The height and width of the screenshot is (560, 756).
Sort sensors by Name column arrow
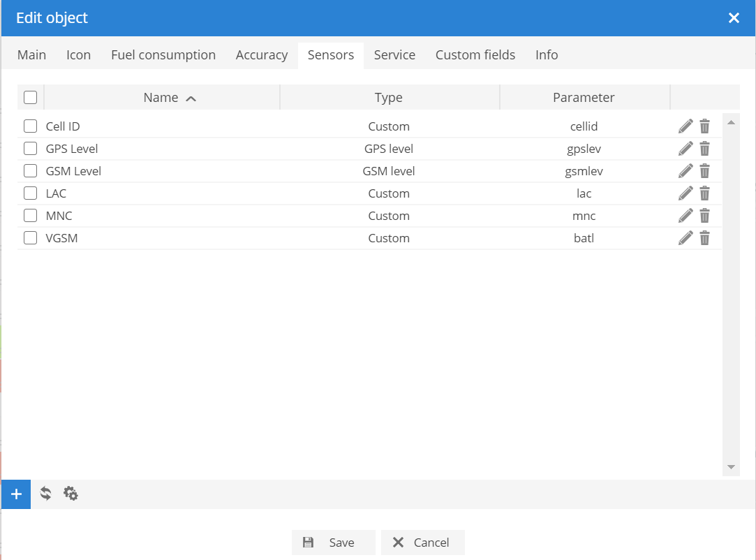click(x=191, y=98)
